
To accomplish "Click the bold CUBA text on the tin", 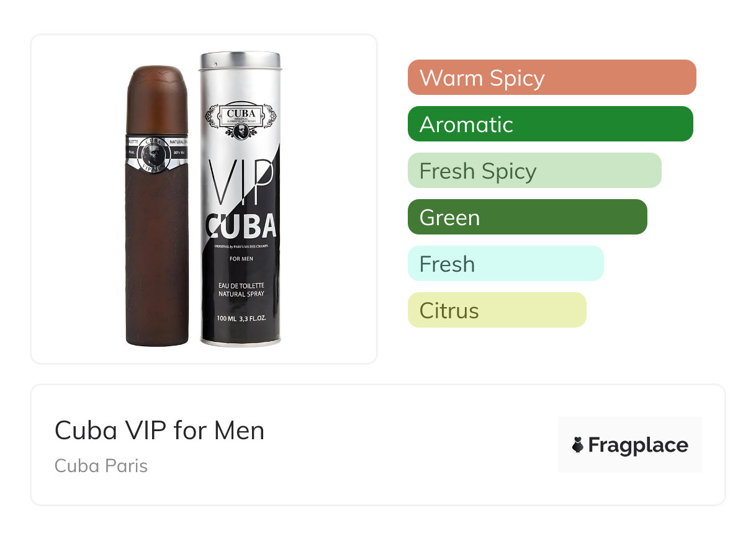I will point(241,226).
